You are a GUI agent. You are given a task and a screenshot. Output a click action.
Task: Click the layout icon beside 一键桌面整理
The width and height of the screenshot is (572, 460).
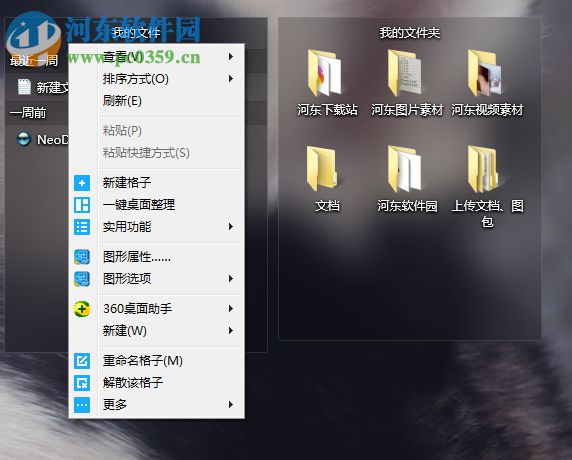(x=82, y=205)
